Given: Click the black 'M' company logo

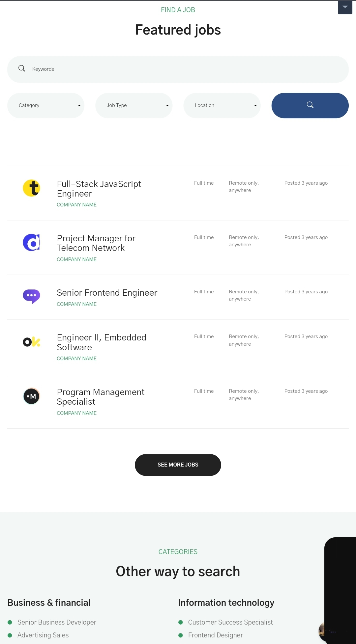Looking at the screenshot, I should coord(31,396).
